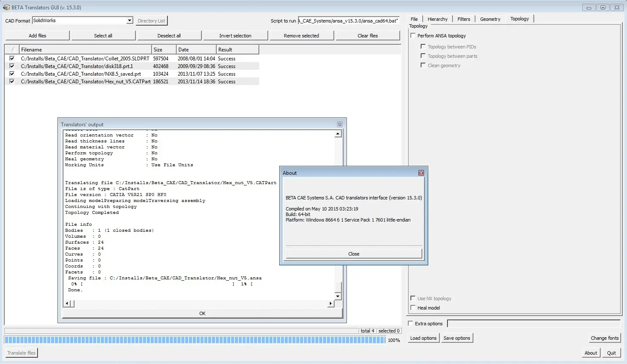
Task: Toggle Use NX topology checkbox
Action: point(413,299)
